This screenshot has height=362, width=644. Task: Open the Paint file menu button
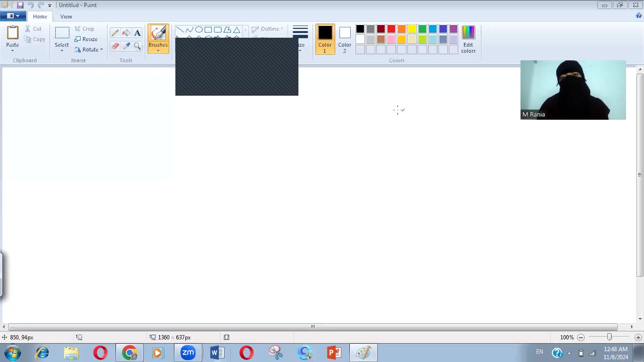tap(13, 16)
